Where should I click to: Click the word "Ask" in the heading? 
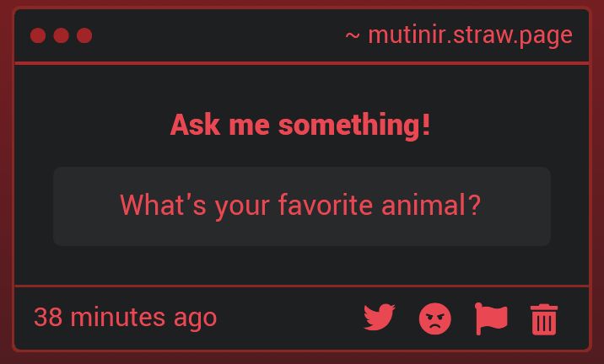(x=189, y=126)
